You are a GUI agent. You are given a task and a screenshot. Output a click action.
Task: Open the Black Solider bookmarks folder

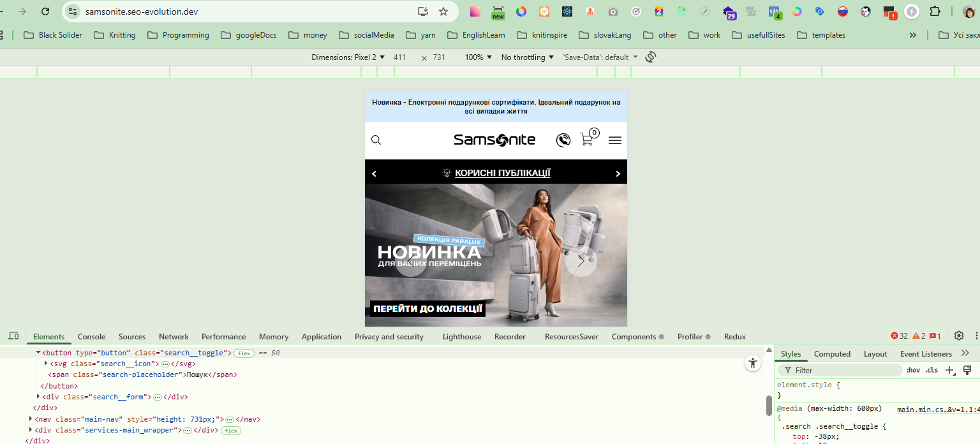click(x=53, y=35)
